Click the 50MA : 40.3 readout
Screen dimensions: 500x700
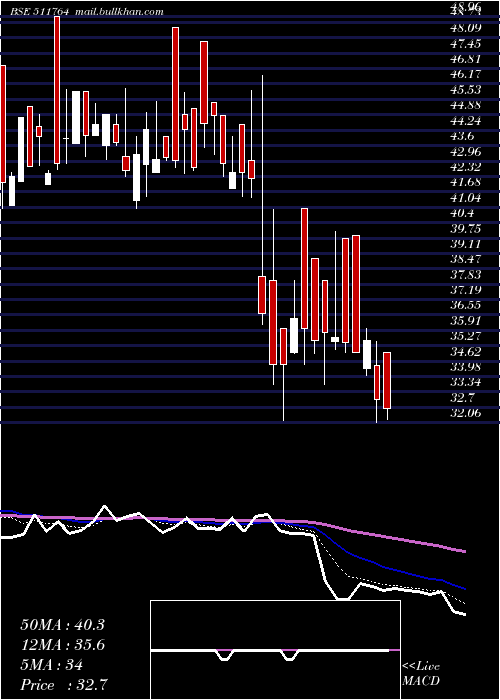(x=62, y=625)
